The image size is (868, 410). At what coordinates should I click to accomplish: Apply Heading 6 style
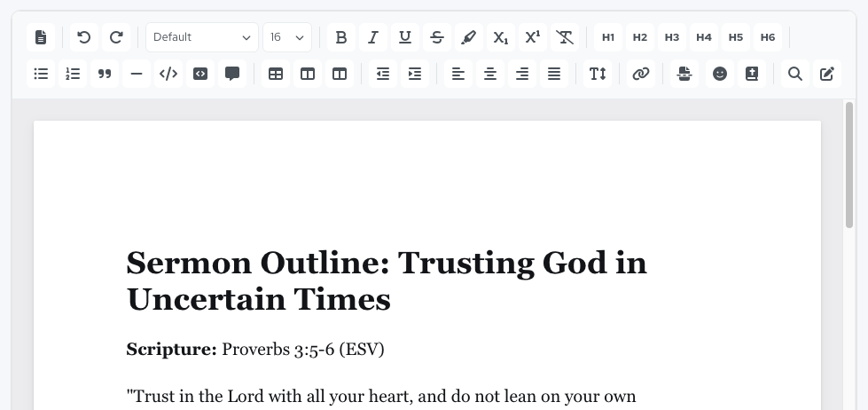coord(768,37)
